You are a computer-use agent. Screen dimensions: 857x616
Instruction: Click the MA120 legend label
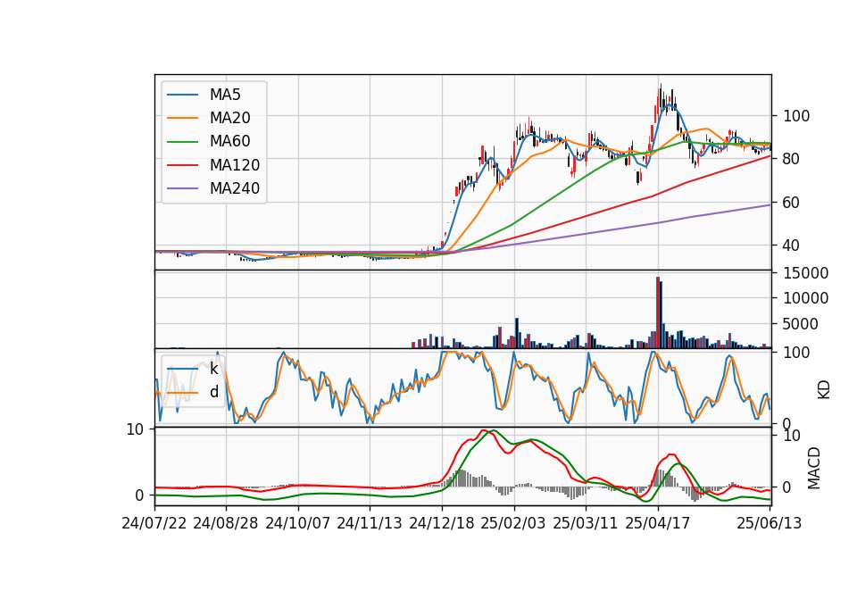[x=235, y=165]
